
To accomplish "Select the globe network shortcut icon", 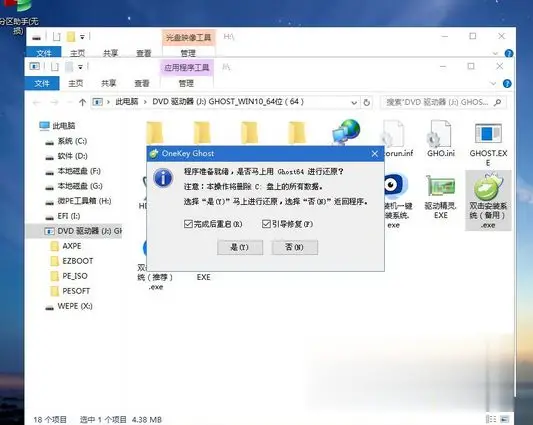I will click(346, 132).
